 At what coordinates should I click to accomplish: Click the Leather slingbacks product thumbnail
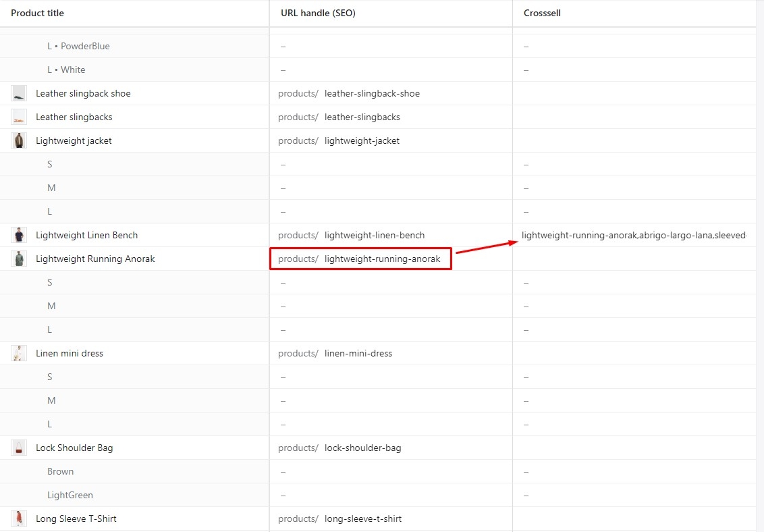19,117
